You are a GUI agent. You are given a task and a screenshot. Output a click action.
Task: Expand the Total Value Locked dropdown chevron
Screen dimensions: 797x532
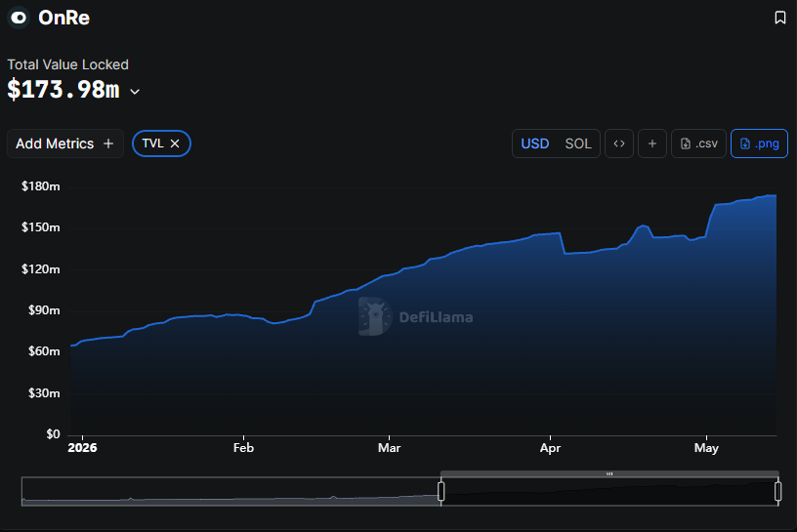tap(135, 92)
